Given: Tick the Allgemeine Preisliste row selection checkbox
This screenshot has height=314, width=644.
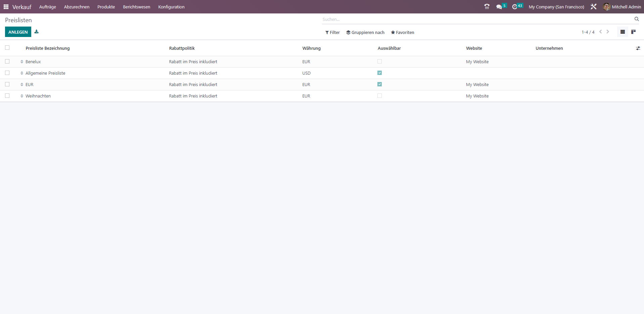Looking at the screenshot, I should click(x=7, y=73).
